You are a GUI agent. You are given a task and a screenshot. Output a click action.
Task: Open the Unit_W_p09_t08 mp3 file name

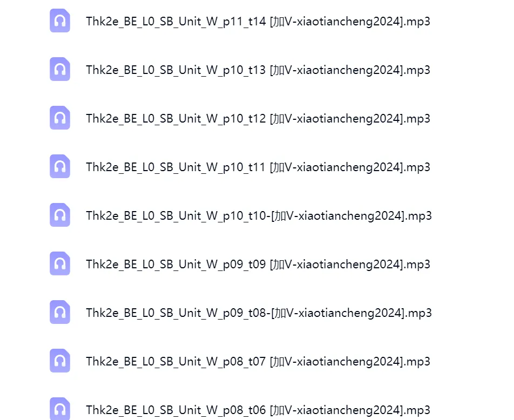pos(259,313)
